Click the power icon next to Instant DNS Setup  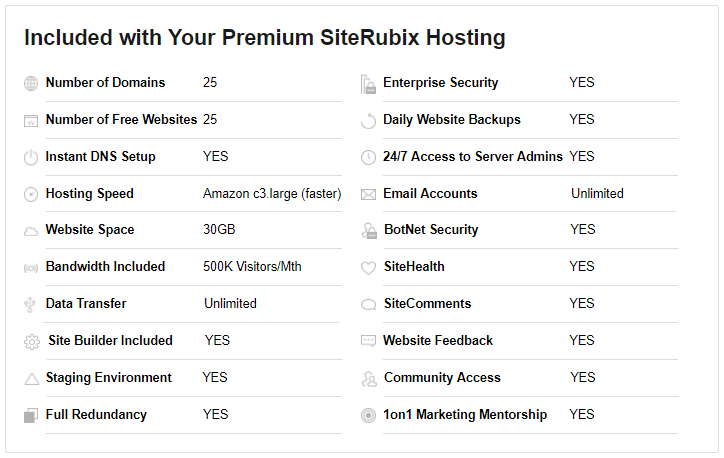[x=31, y=157]
